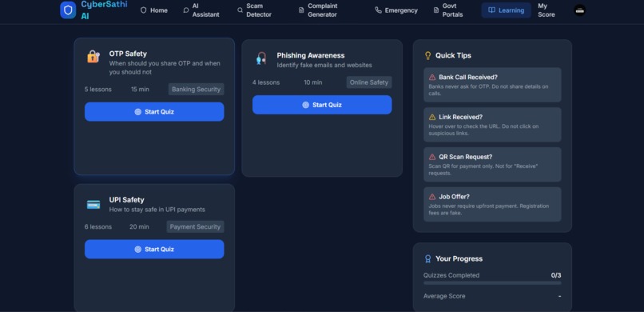Open the Emergency section
This screenshot has height=312, width=644.
(396, 10)
